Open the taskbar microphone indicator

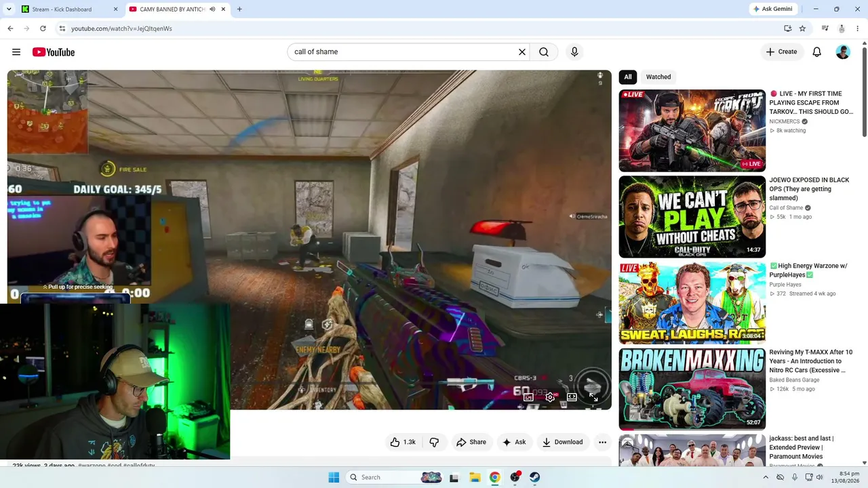pos(795,477)
